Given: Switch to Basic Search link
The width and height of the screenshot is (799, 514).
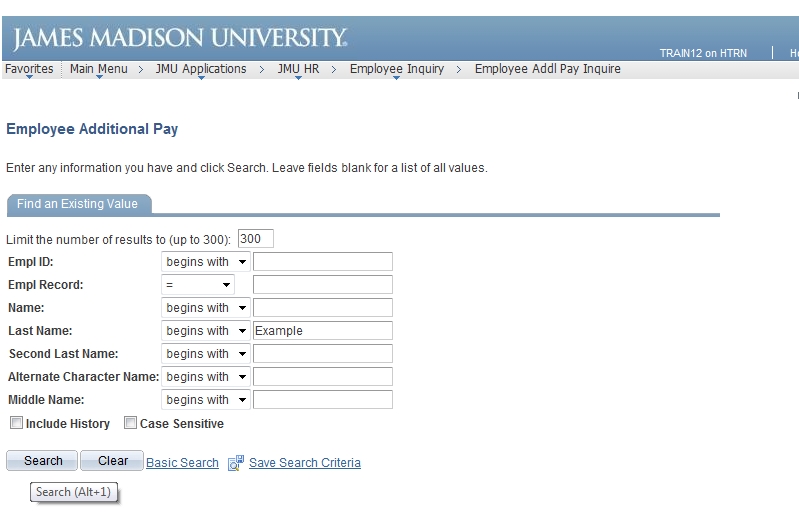Looking at the screenshot, I should [x=182, y=463].
